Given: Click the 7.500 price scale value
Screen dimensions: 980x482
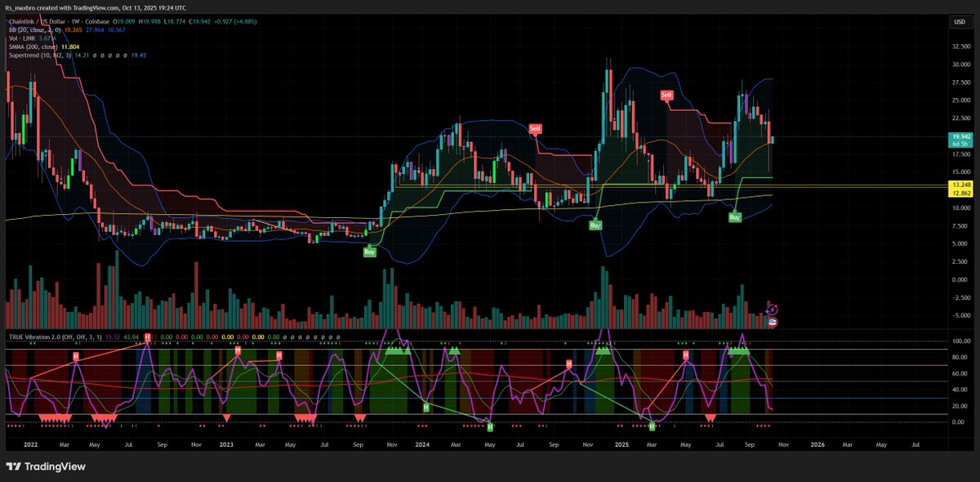Looking at the screenshot, I should (x=960, y=225).
